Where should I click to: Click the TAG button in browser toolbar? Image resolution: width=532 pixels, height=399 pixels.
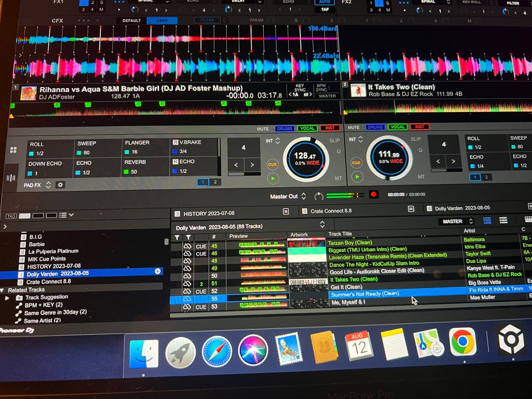click(x=11, y=216)
